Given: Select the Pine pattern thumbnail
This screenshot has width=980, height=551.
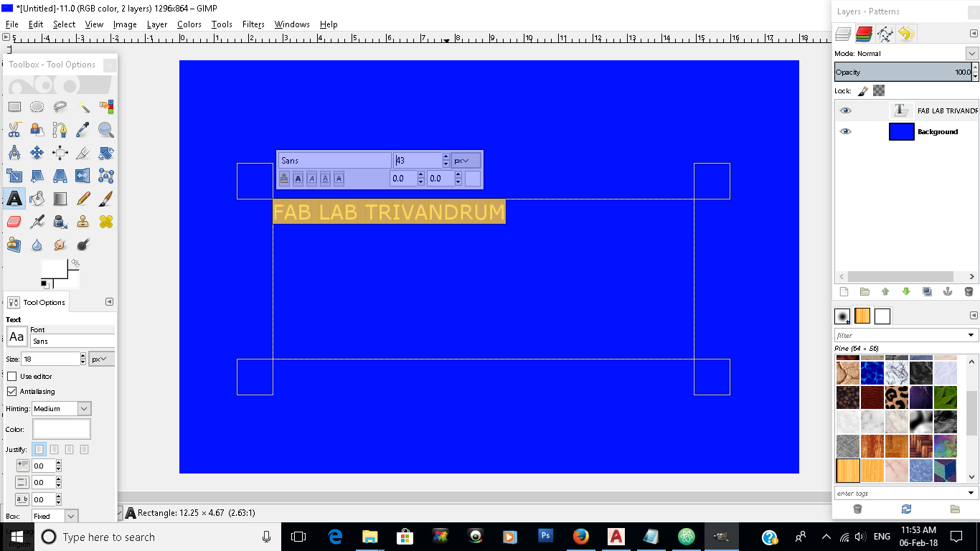Looking at the screenshot, I should point(848,471).
